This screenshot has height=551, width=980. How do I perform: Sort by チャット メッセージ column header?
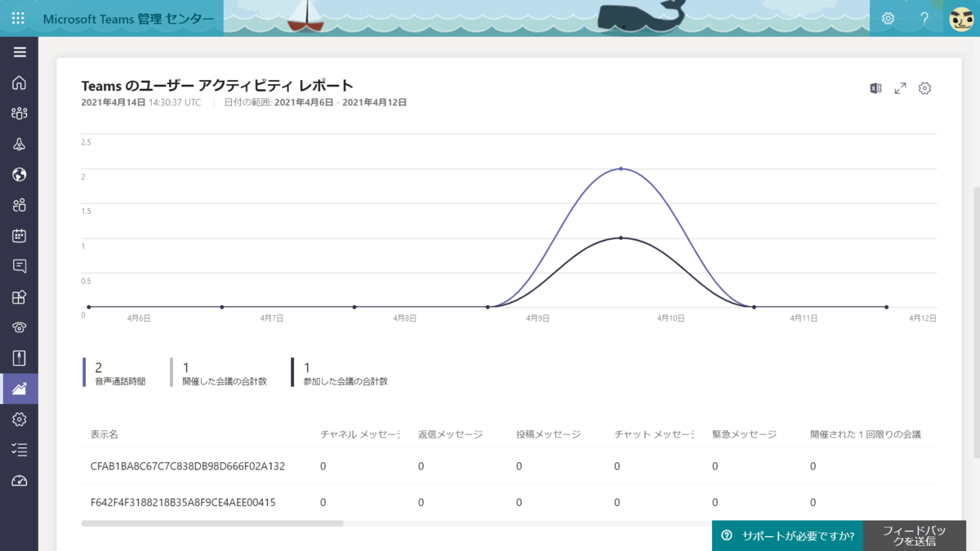coord(654,434)
